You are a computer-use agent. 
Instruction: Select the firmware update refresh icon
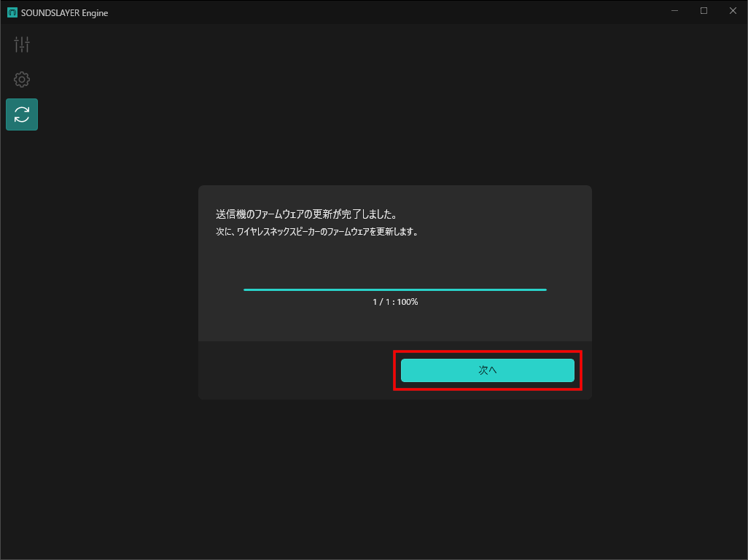(22, 114)
